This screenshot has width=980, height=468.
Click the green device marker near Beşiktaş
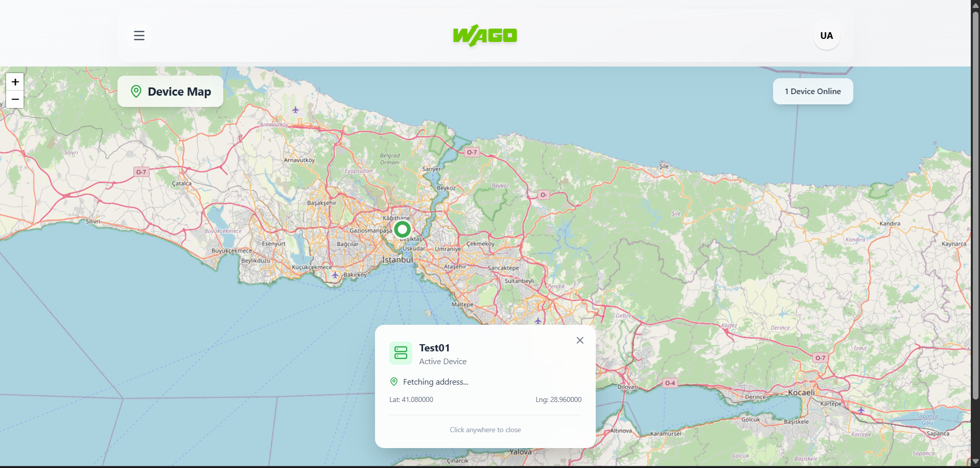click(402, 229)
